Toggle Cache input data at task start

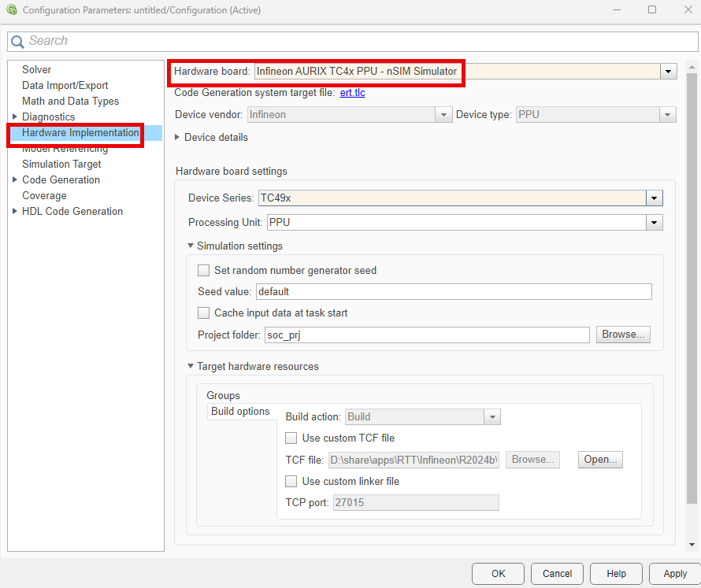click(204, 312)
